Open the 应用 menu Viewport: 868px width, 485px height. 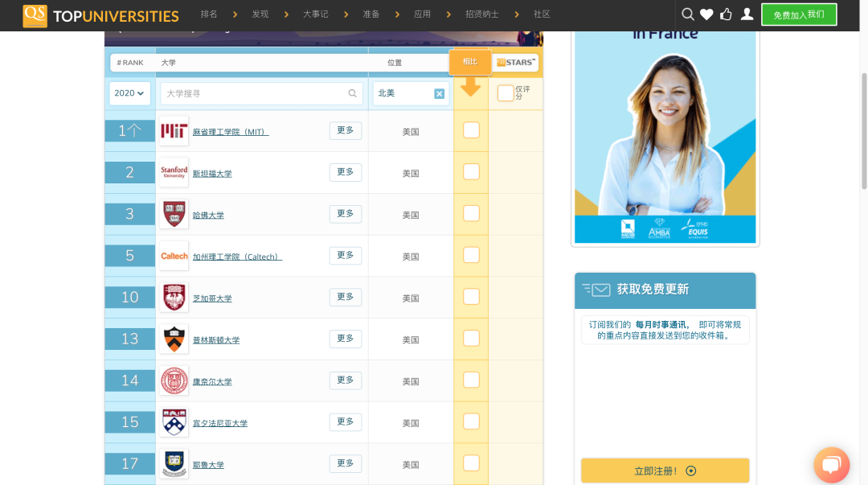pos(423,14)
